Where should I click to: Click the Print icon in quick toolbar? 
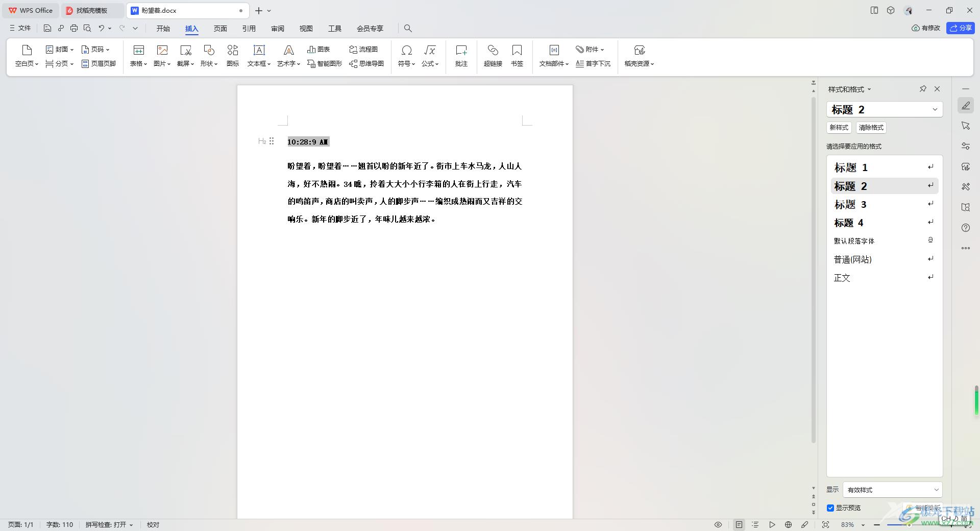tap(74, 28)
